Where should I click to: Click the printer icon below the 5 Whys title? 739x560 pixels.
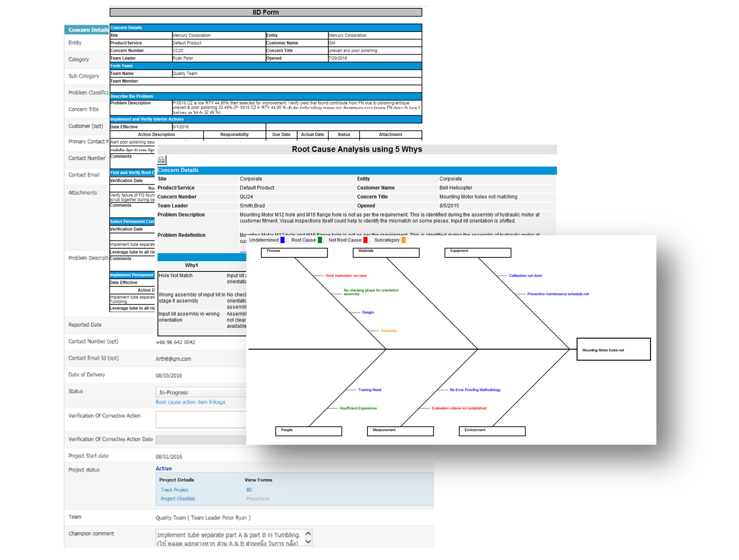[161, 160]
